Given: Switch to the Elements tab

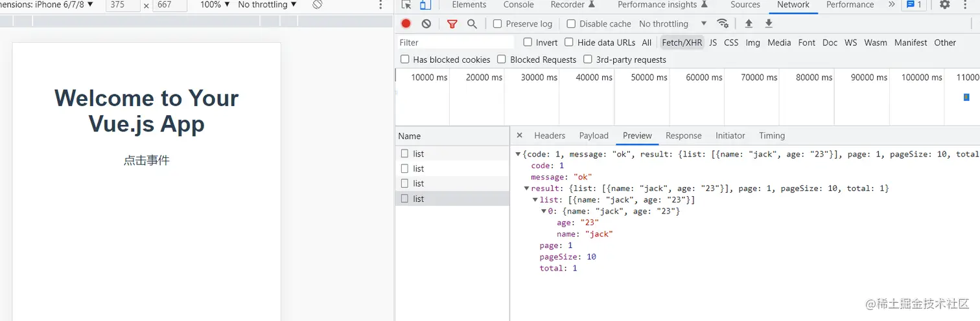Looking at the screenshot, I should coord(469,5).
